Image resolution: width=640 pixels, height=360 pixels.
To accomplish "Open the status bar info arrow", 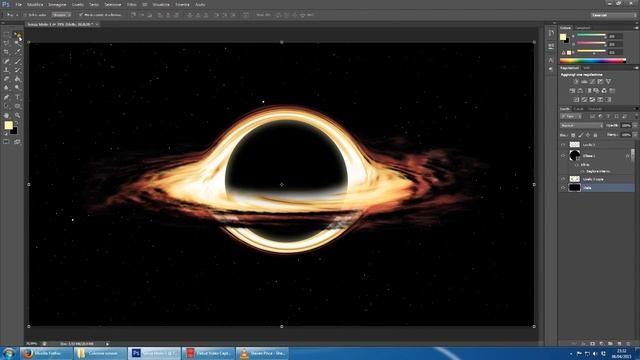I will pyautogui.click(x=107, y=344).
